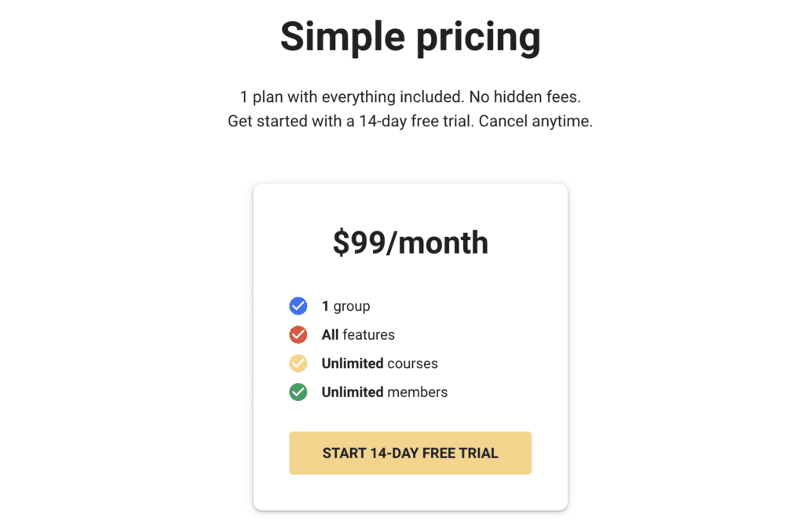Click the bold word 'All' in features row
Viewport: 804px width, 532px height.
(330, 335)
